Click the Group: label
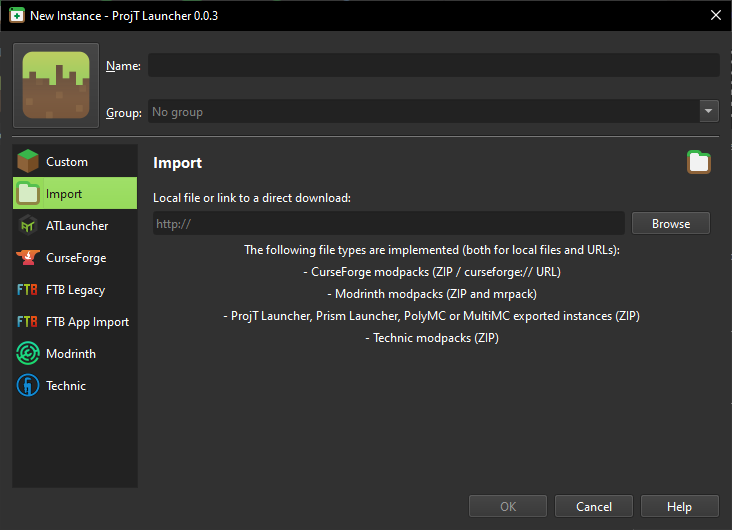Image resolution: width=732 pixels, height=530 pixels. pyautogui.click(x=124, y=113)
